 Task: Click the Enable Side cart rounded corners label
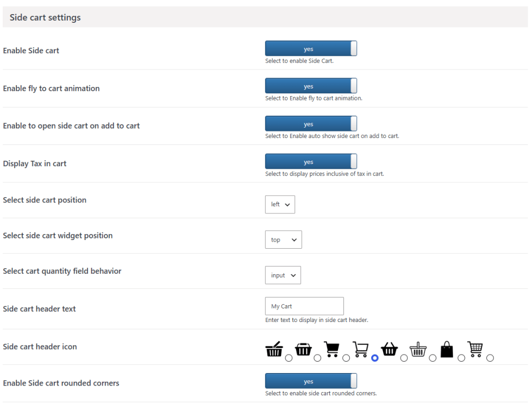61,383
